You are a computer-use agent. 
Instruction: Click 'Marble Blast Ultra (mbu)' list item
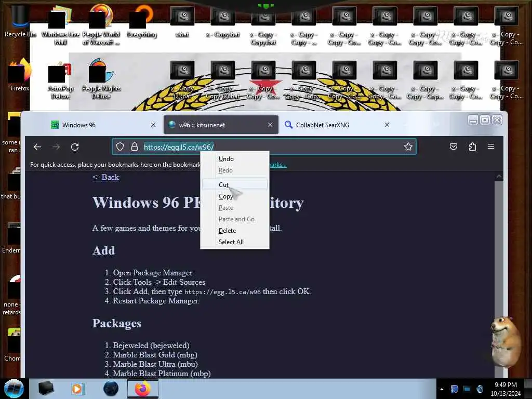(x=155, y=364)
